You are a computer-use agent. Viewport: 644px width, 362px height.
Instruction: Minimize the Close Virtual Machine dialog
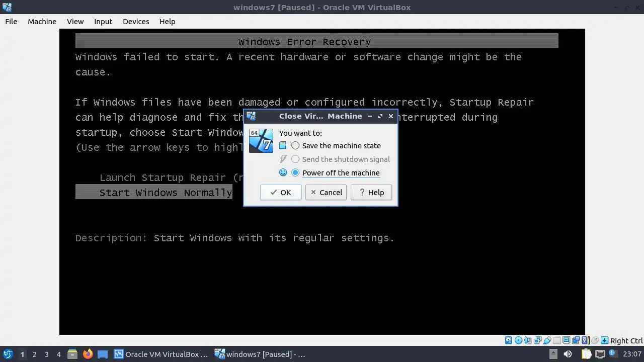click(370, 116)
